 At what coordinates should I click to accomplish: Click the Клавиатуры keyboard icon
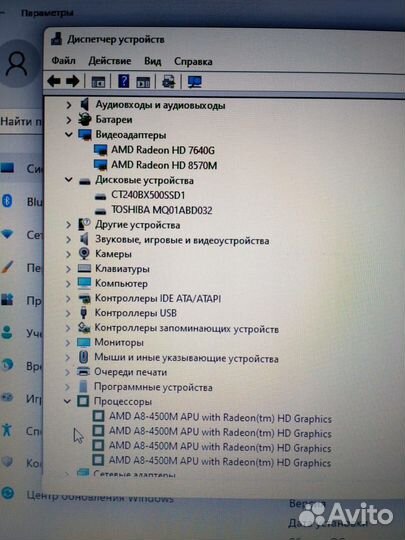click(84, 269)
